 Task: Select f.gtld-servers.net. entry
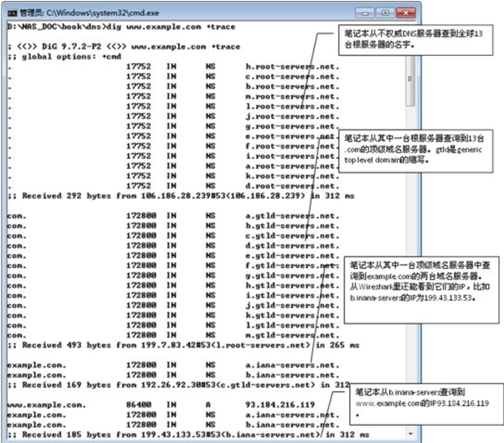point(293,266)
